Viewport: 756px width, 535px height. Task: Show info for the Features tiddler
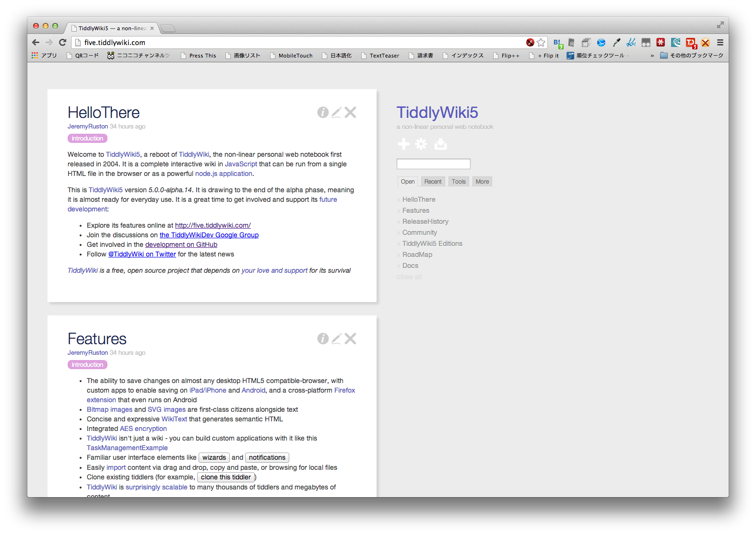[x=323, y=338]
